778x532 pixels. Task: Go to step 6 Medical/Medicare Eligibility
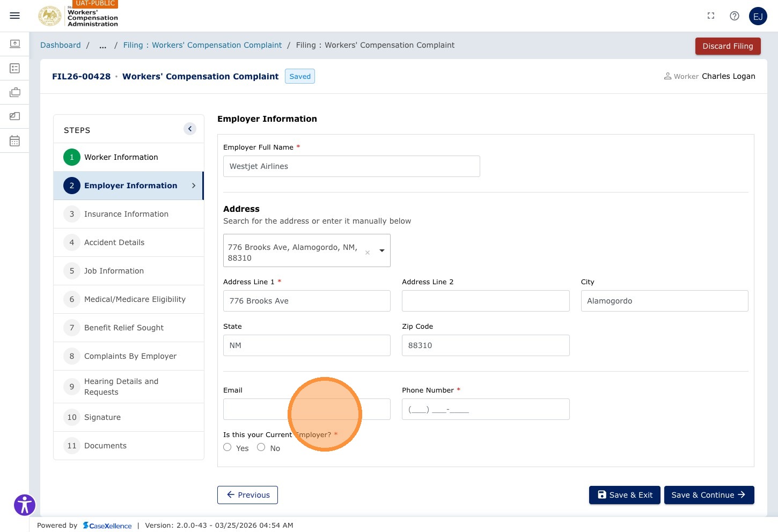129,299
